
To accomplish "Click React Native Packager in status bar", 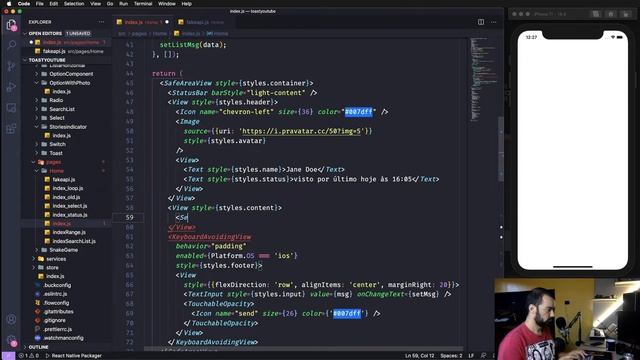I will [73, 356].
